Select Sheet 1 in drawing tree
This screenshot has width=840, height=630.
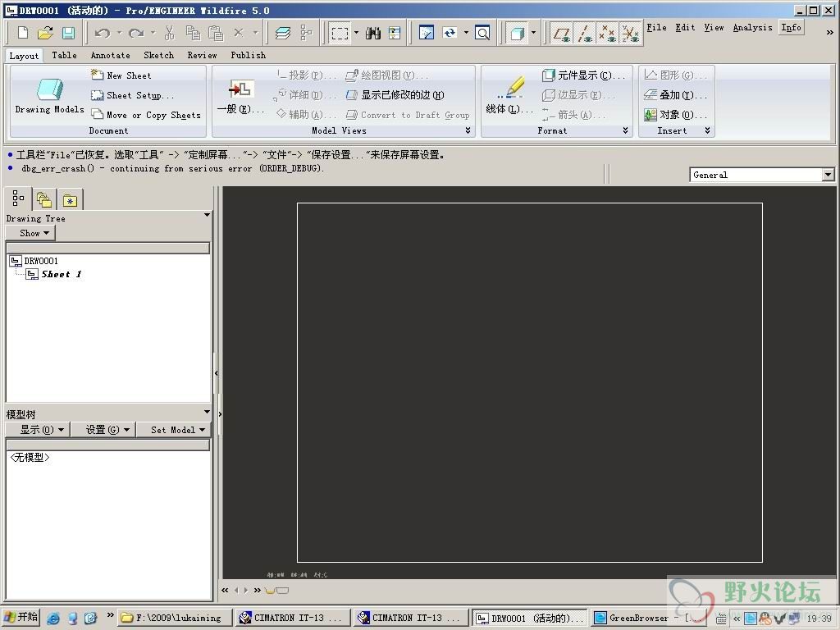pyautogui.click(x=55, y=274)
